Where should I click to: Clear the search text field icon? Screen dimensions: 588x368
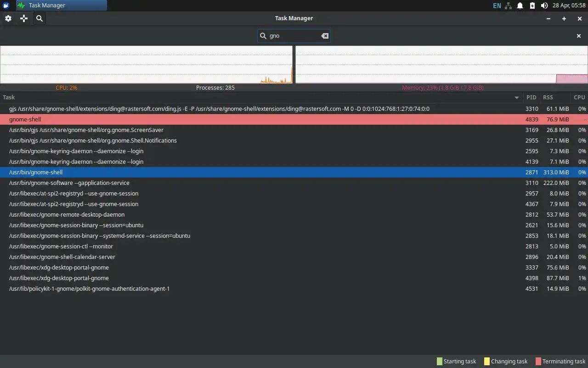[x=325, y=36]
